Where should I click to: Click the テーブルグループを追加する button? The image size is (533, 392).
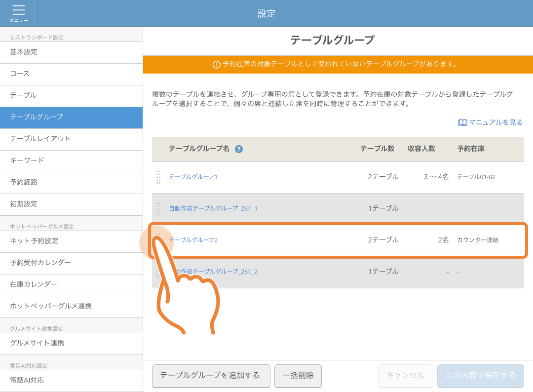pyautogui.click(x=211, y=376)
